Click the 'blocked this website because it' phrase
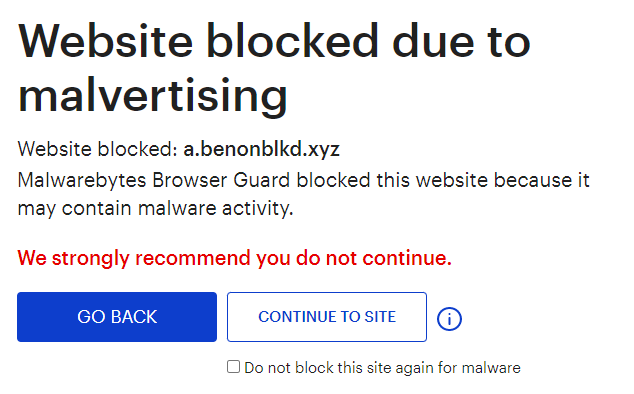Viewport: 634px width, 394px height. point(443,180)
